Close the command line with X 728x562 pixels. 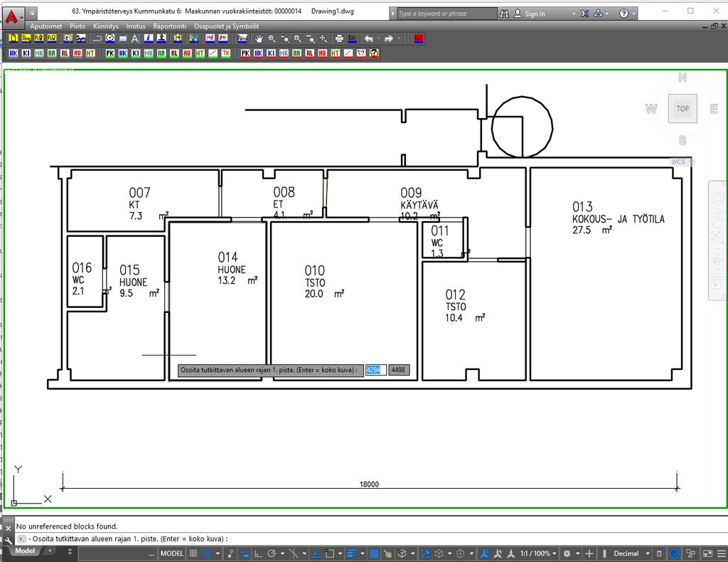coord(9,528)
